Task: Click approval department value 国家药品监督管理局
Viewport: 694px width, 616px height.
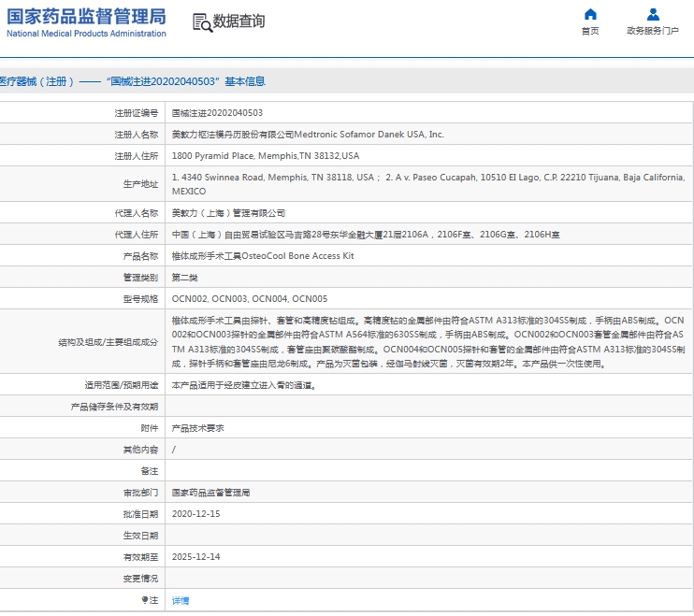Action: (x=210, y=493)
